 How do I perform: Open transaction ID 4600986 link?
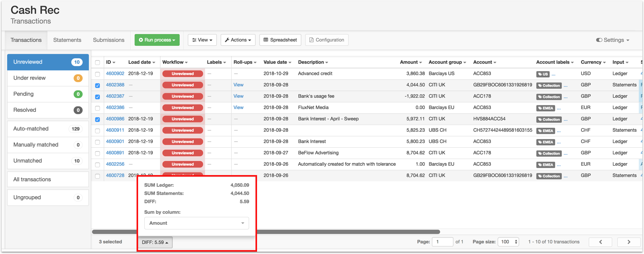[x=115, y=119]
